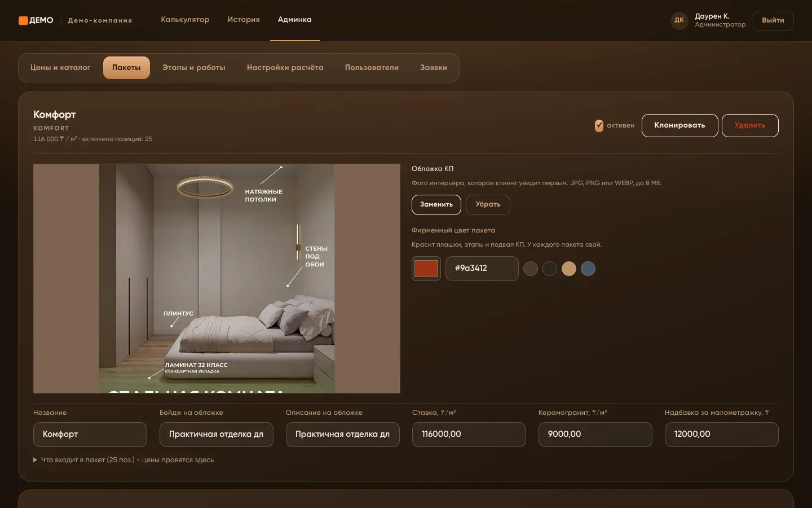Go to the История page

pyautogui.click(x=244, y=20)
